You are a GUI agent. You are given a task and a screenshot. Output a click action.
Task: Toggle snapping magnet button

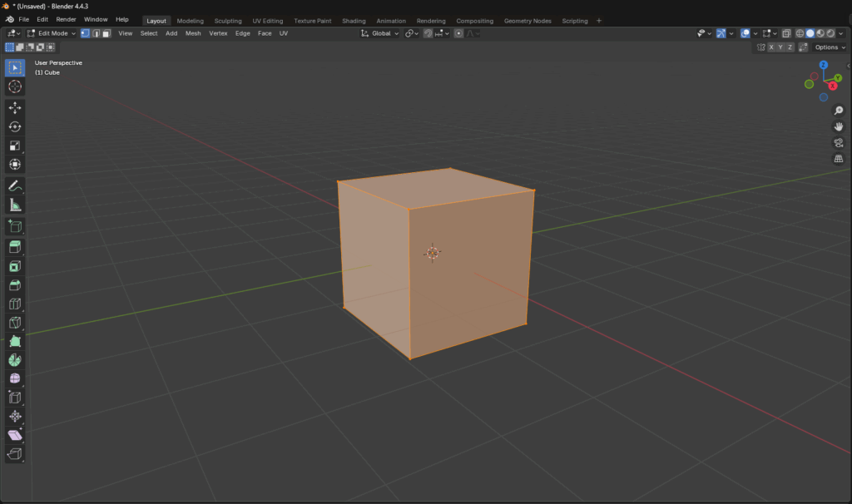point(428,33)
